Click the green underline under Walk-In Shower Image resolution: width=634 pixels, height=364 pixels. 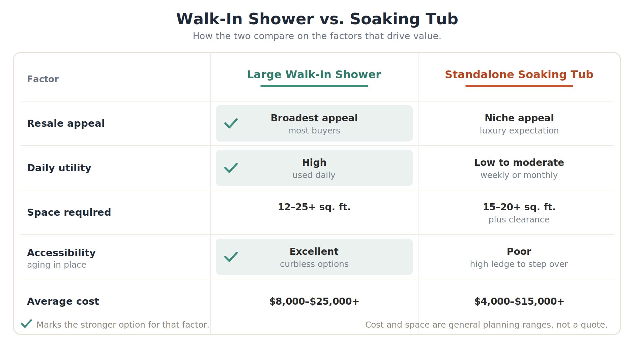(x=314, y=86)
